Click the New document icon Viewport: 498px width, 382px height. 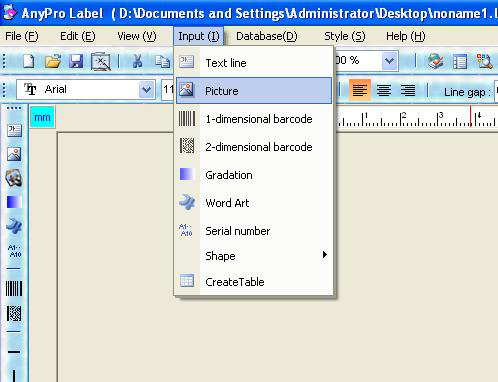point(29,61)
